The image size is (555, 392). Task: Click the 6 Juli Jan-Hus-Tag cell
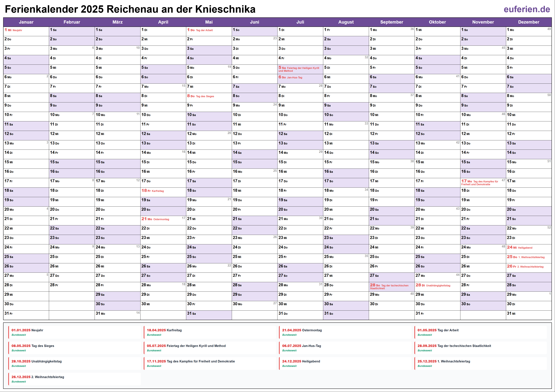(x=300, y=79)
